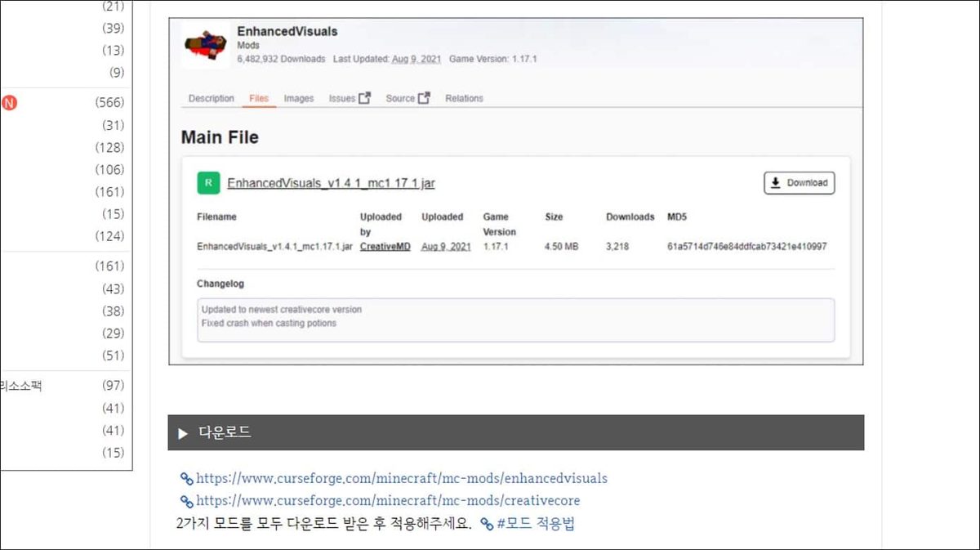Click the external link icon beside Issues

pyautogui.click(x=365, y=98)
